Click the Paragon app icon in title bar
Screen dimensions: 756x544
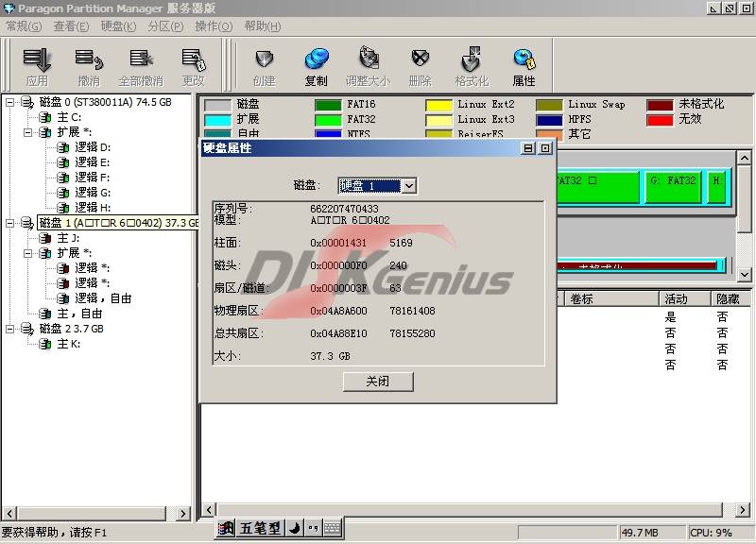[x=9, y=8]
